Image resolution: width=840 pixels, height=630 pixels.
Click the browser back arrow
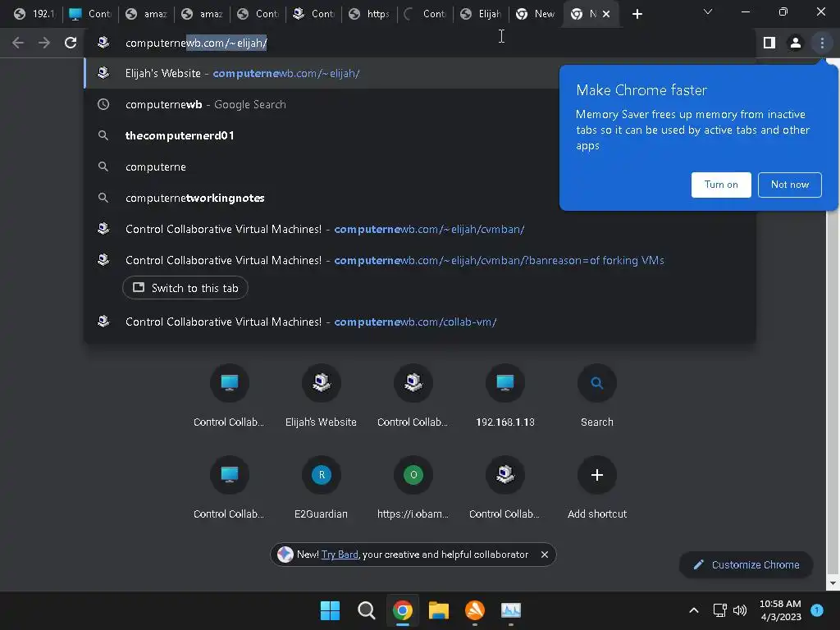18,43
